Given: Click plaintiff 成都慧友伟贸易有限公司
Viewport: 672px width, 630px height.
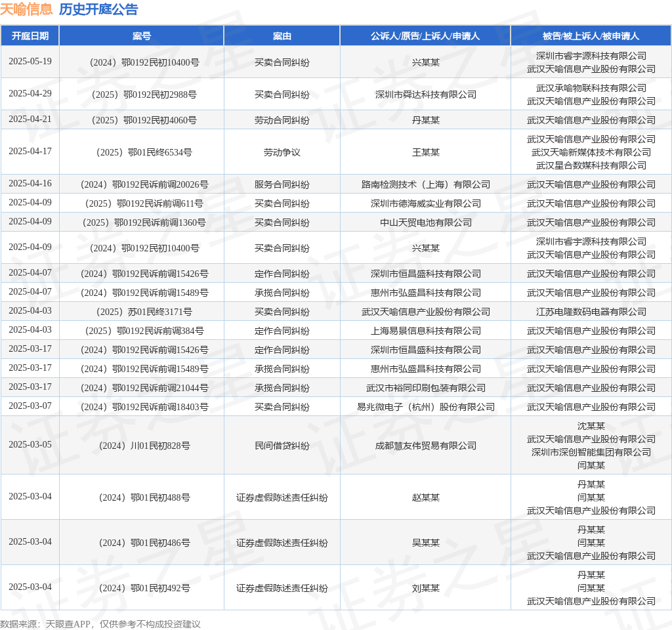Looking at the screenshot, I should pyautogui.click(x=425, y=446).
